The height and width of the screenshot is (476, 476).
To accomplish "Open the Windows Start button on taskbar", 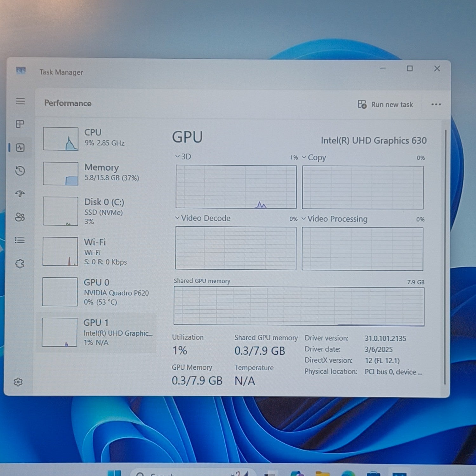I will click(x=114, y=473).
